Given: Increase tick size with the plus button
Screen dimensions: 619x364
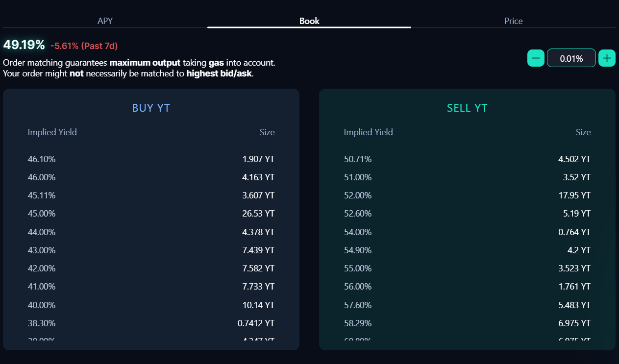Looking at the screenshot, I should coord(607,58).
